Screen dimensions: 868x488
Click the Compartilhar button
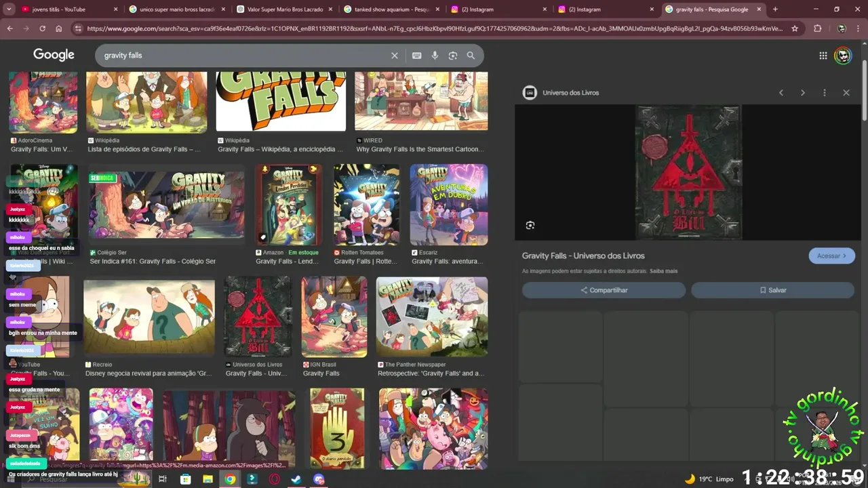pyautogui.click(x=604, y=290)
